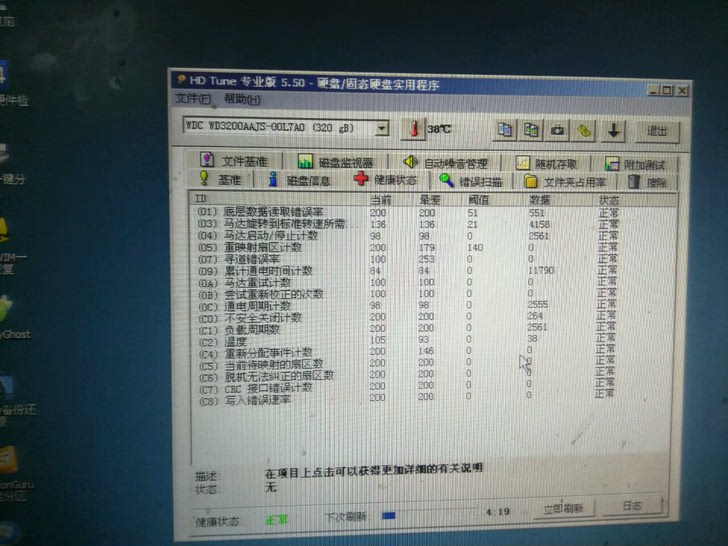This screenshot has height=546, width=728.
Task: Switch to the 文件夹占用率 tab
Action: (x=566, y=182)
